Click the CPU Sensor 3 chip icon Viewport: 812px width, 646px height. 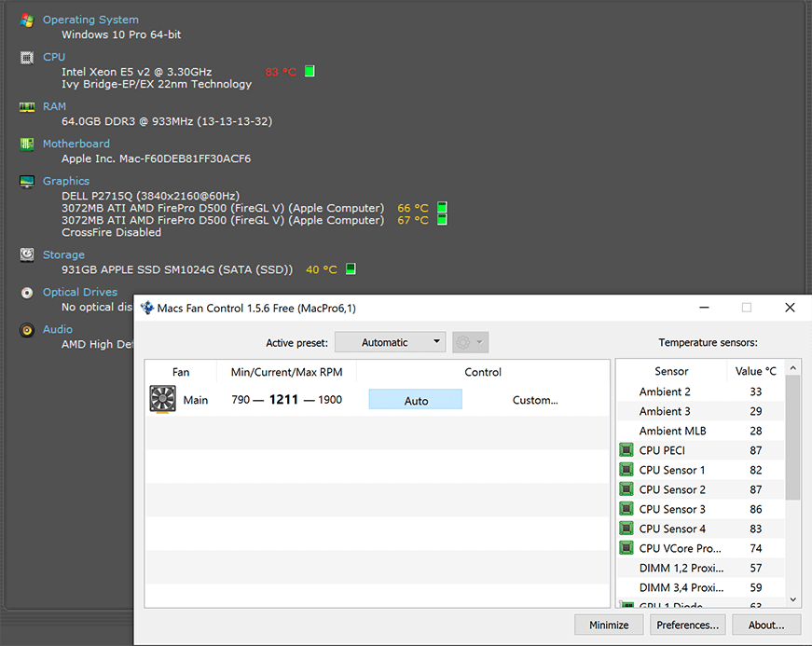click(626, 509)
